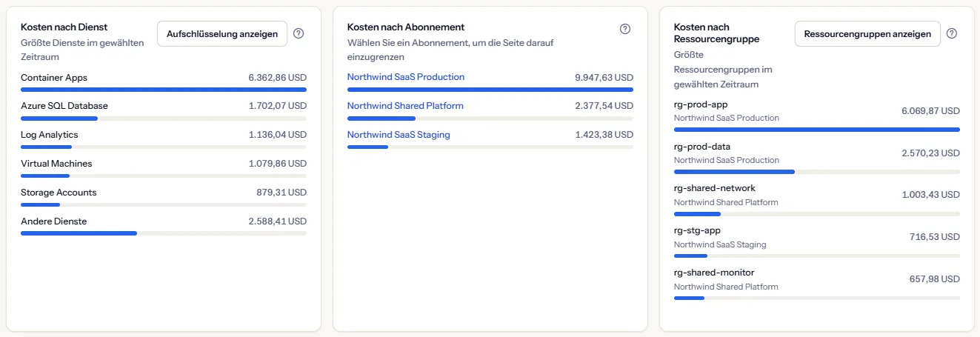The height and width of the screenshot is (337, 980).
Task: Click the 657,98 USD amount
Action: tap(935, 279)
